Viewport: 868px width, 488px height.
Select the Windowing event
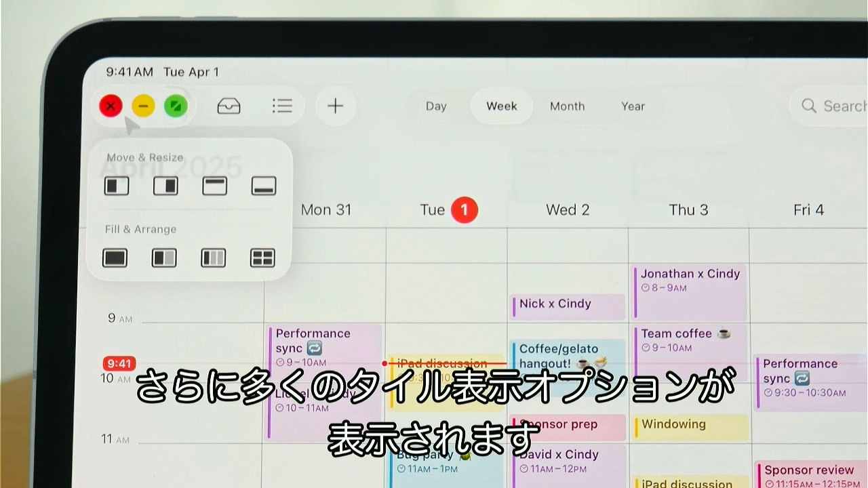click(x=690, y=426)
